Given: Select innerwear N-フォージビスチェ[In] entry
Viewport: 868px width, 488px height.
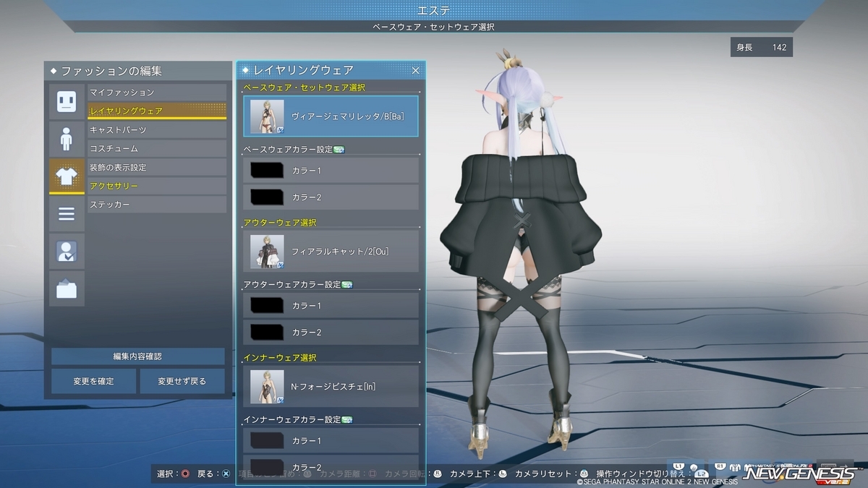Looking at the screenshot, I should [331, 387].
